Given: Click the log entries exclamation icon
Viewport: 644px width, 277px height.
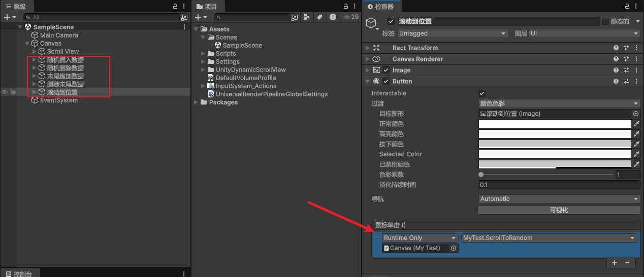Looking at the screenshot, I should 333,17.
